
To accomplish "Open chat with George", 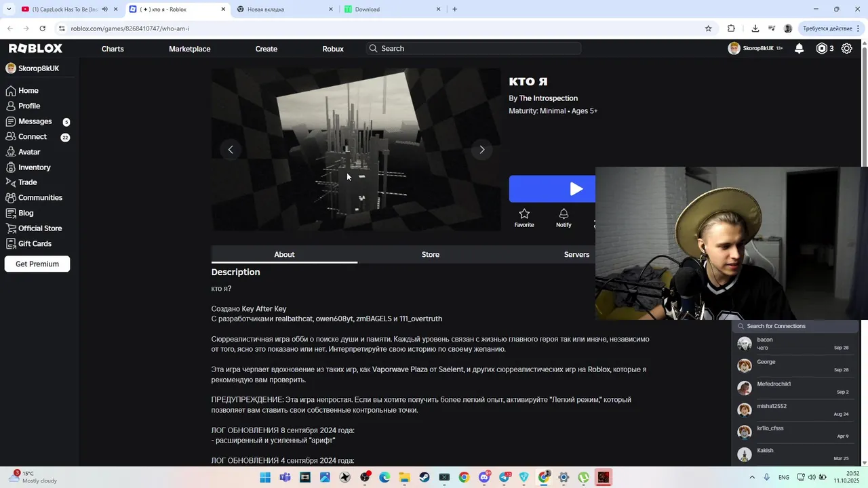I will point(795,366).
